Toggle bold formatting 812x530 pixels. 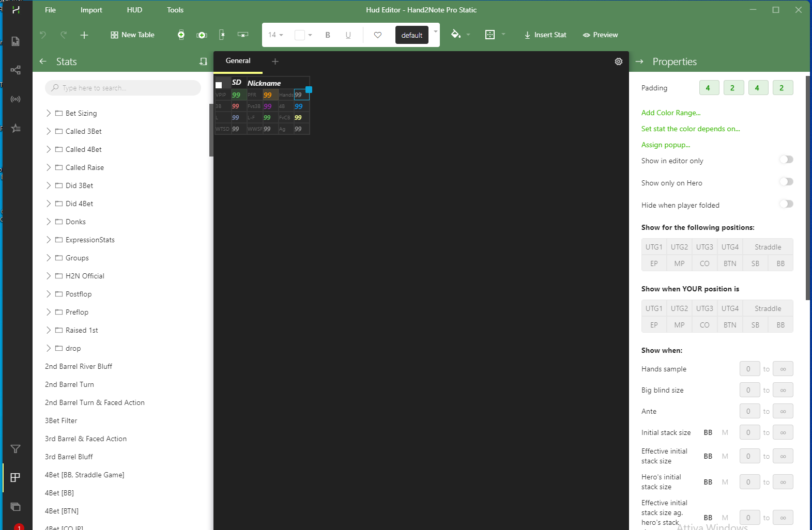click(328, 35)
